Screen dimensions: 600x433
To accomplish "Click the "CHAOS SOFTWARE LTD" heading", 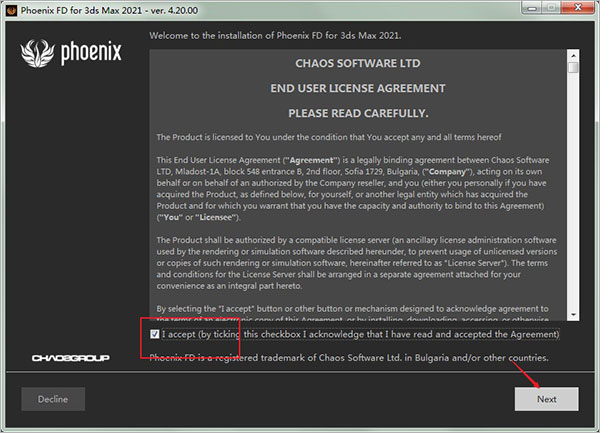I will click(358, 63).
